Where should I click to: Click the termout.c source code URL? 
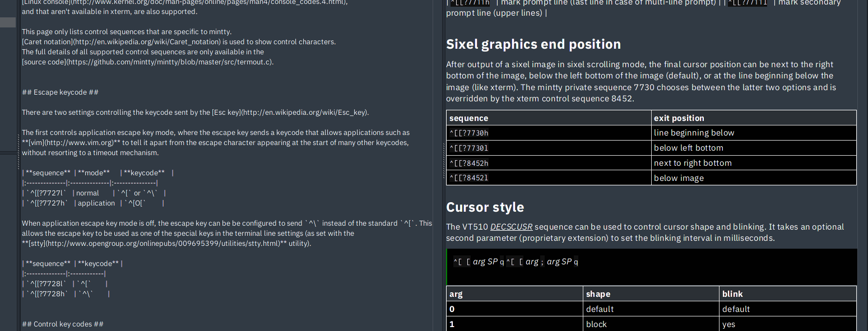[x=169, y=62]
